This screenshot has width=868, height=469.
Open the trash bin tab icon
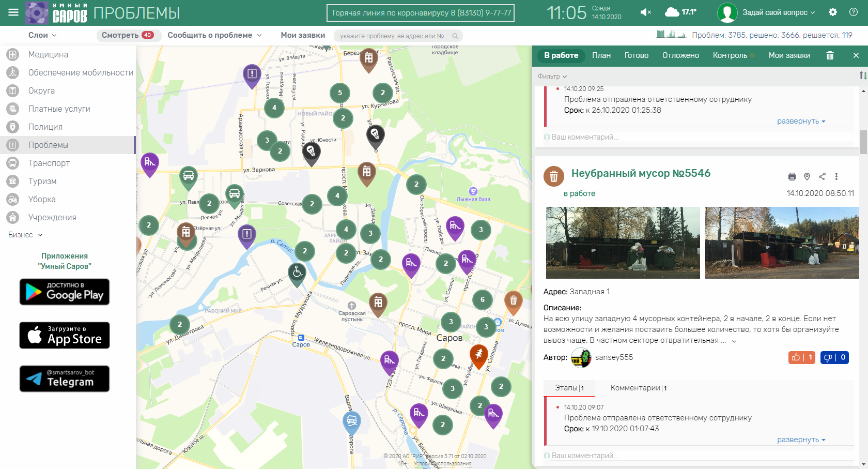click(x=830, y=55)
